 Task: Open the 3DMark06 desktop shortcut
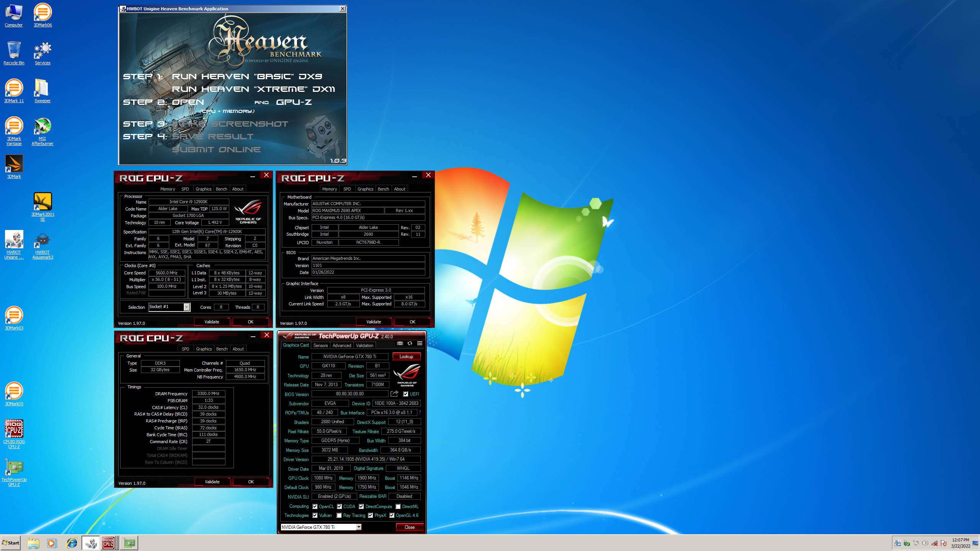42,15
